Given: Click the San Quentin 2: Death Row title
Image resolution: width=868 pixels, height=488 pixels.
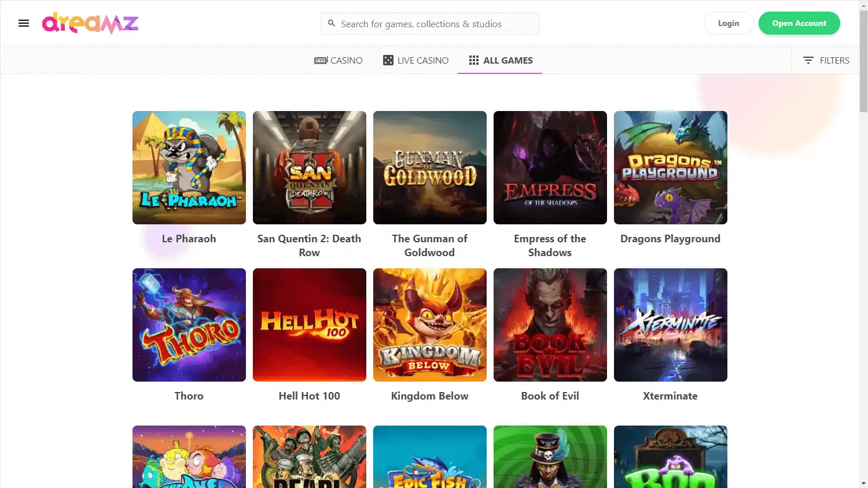Looking at the screenshot, I should coord(310,246).
